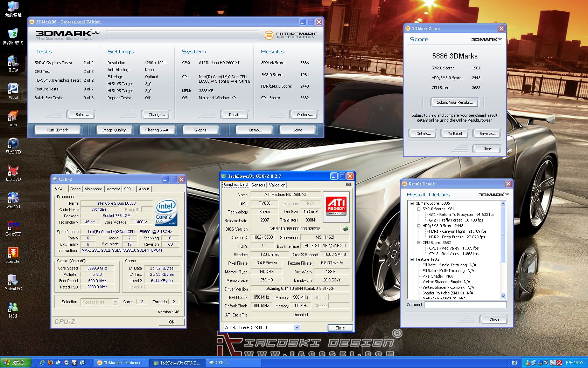Switch to the About tab in CPU-Z
The height and width of the screenshot is (368, 588).
click(144, 189)
